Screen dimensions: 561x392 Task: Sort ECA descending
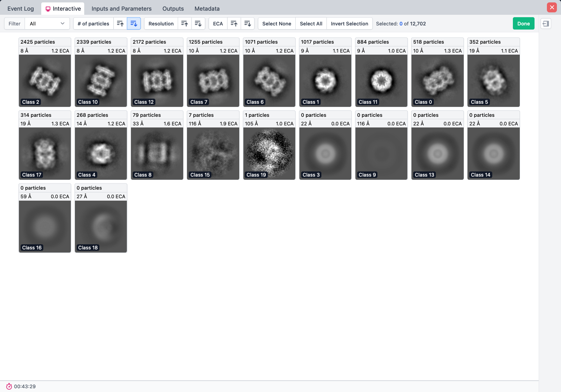tap(247, 24)
